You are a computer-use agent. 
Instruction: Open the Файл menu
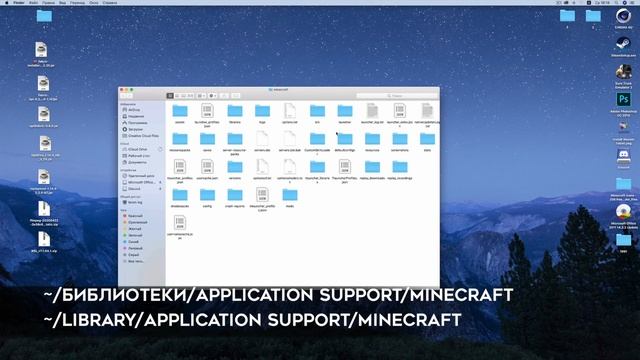click(33, 2)
